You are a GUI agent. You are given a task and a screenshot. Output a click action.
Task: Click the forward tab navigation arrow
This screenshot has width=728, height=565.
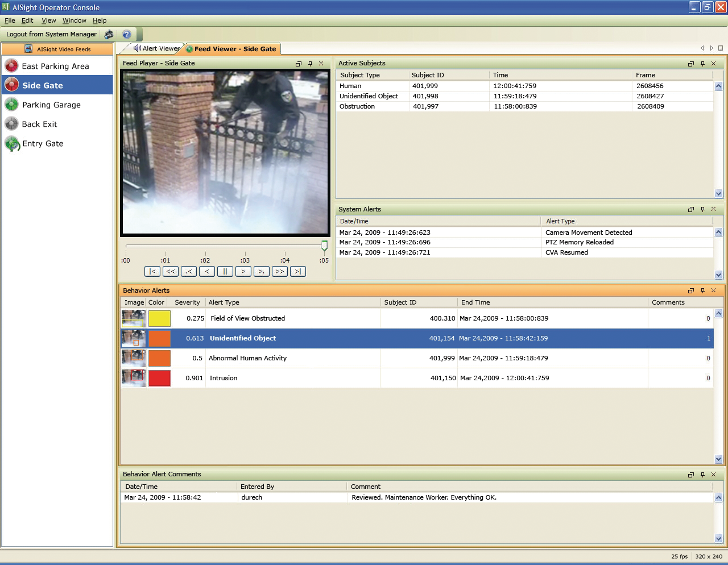click(712, 48)
